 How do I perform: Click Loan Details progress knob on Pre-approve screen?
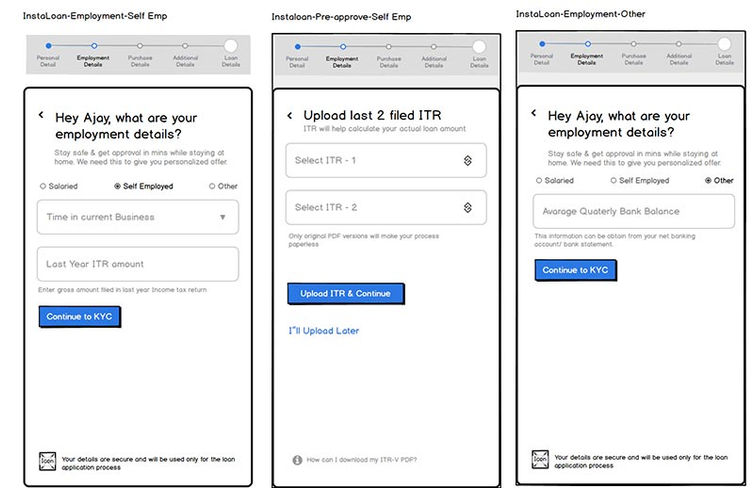click(479, 47)
